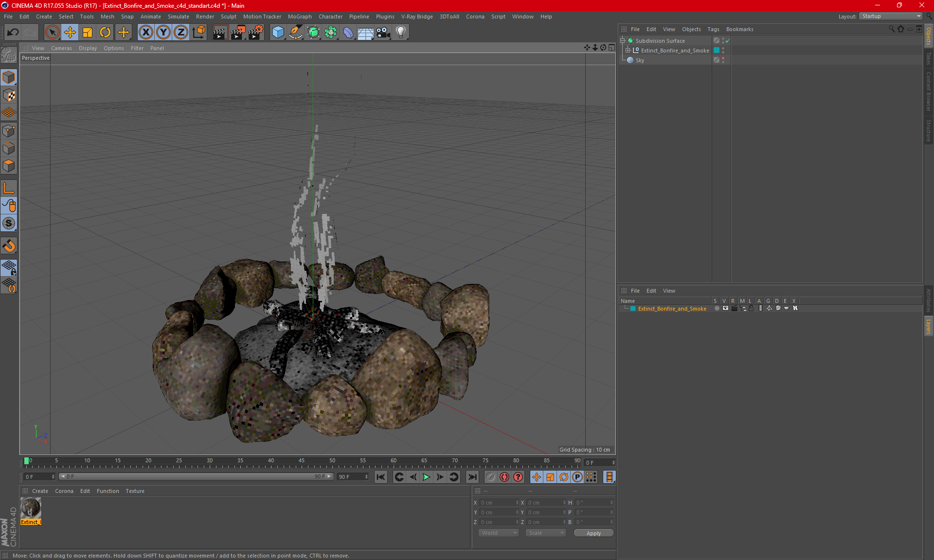The image size is (934, 560).
Task: Add a Cube primitive object
Action: (278, 32)
